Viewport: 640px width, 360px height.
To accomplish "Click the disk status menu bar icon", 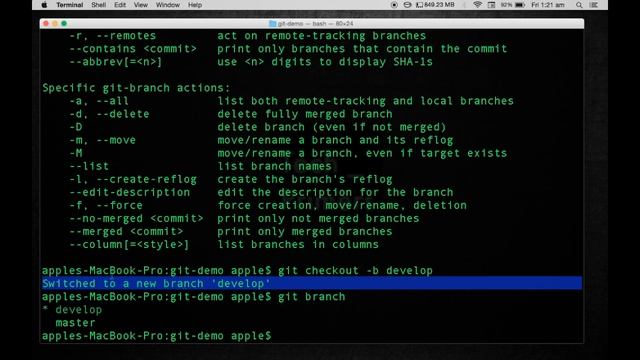I will (407, 5).
